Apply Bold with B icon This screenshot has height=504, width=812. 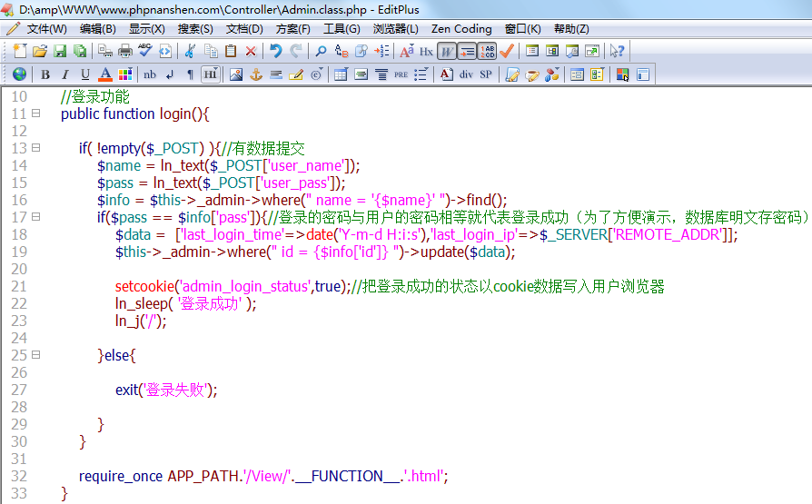(45, 74)
